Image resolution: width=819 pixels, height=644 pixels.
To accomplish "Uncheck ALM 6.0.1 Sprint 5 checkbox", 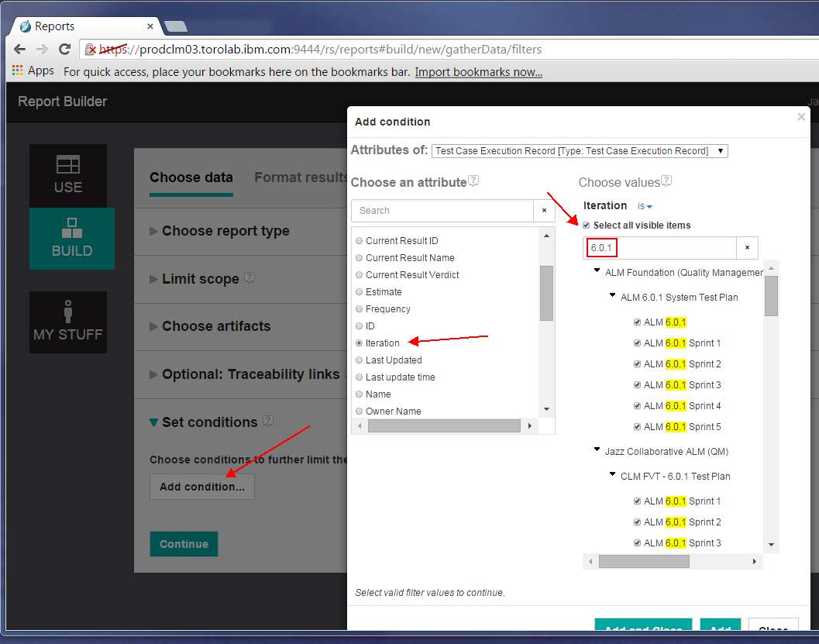I will click(637, 427).
